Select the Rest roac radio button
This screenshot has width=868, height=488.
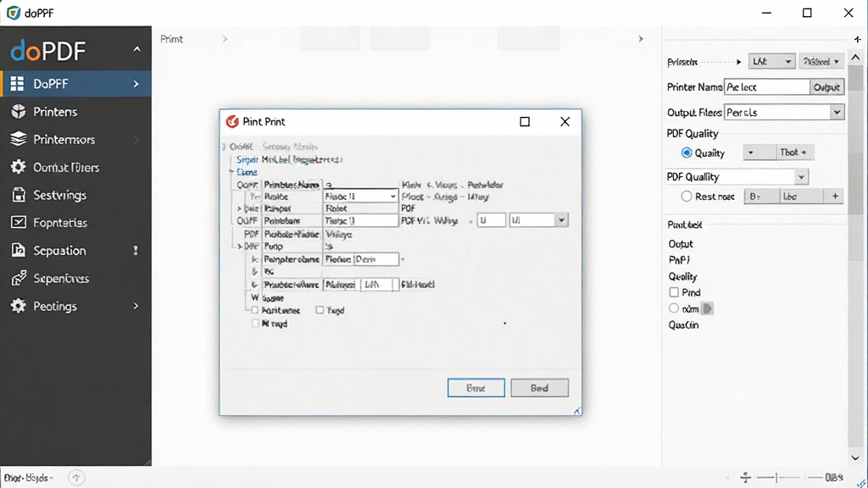click(x=687, y=196)
